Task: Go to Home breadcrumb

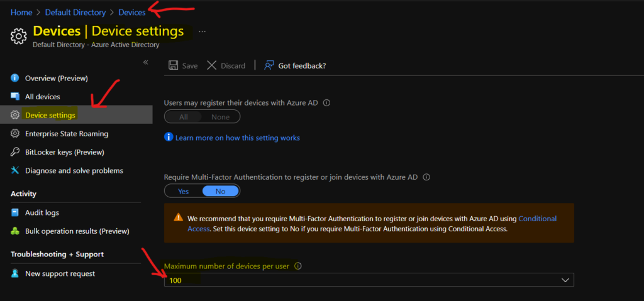Action: tap(21, 13)
